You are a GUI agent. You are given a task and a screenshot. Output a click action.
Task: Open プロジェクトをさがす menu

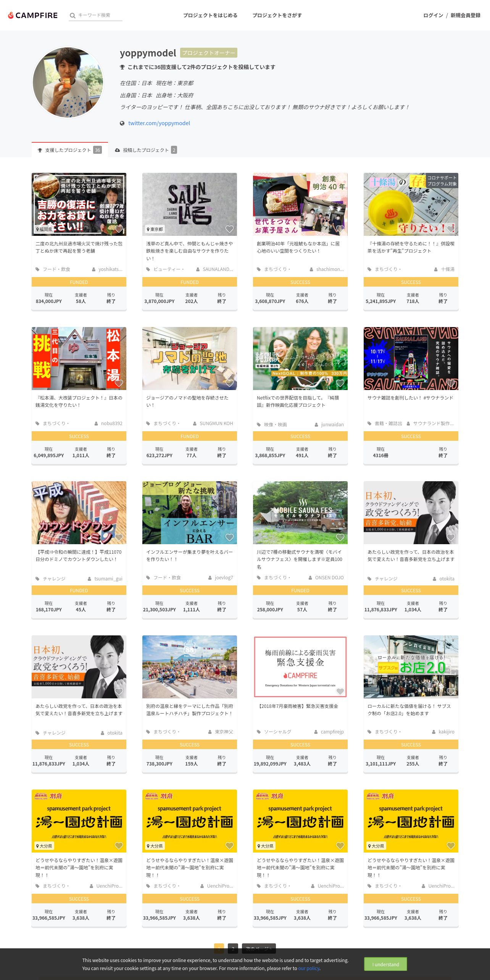277,15
